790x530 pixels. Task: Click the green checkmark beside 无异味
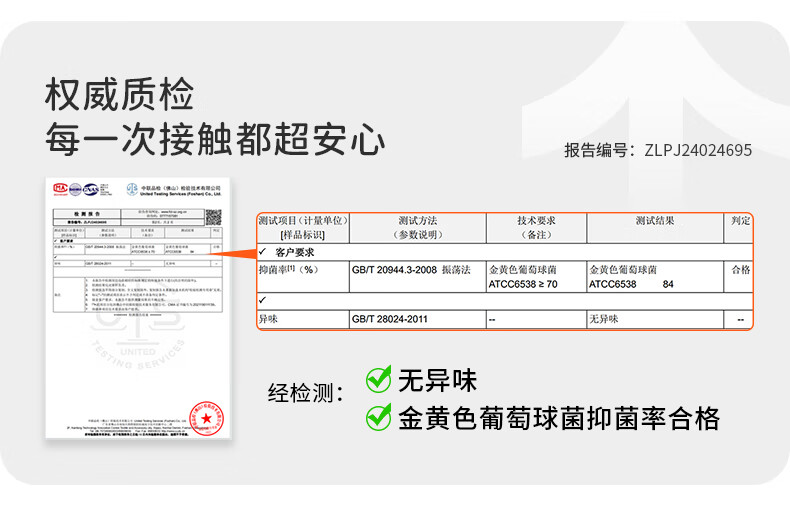[378, 380]
